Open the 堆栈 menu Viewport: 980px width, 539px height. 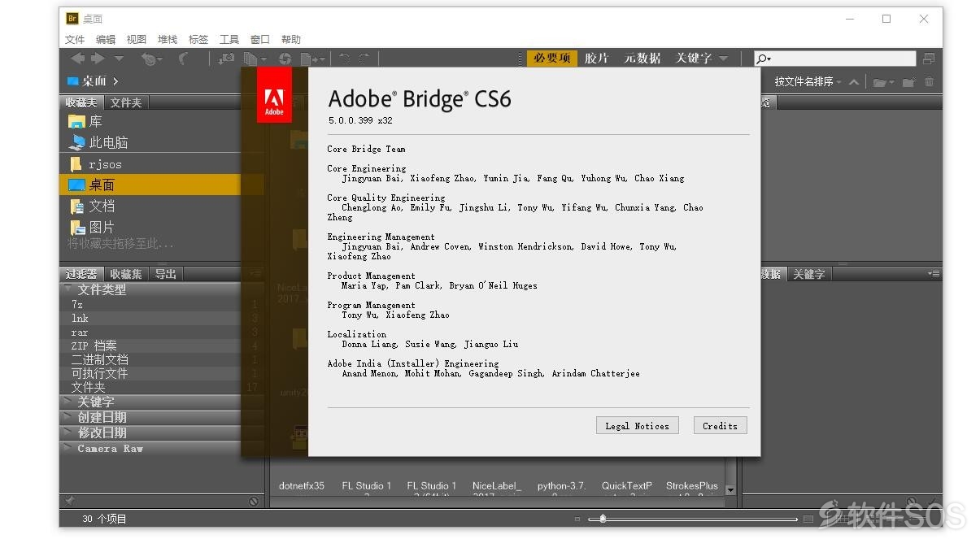[x=168, y=39]
